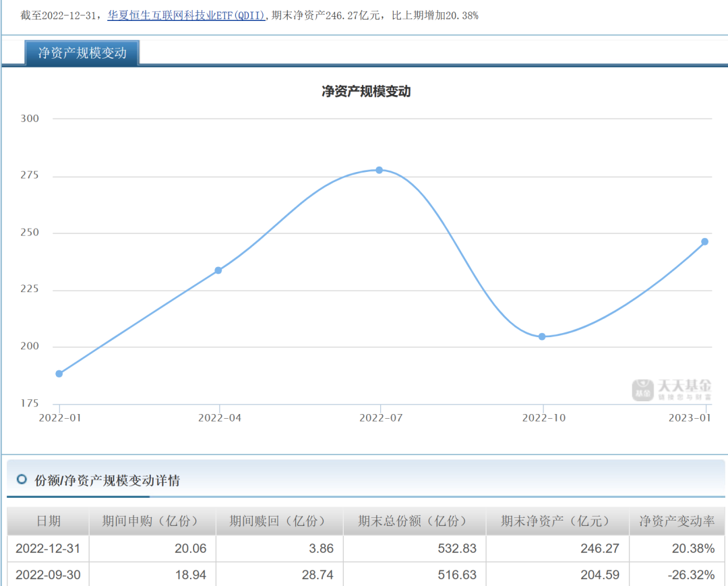This screenshot has width=728, height=586.
Task: Select the 2022-01 starting data point
Action: pyautogui.click(x=59, y=372)
